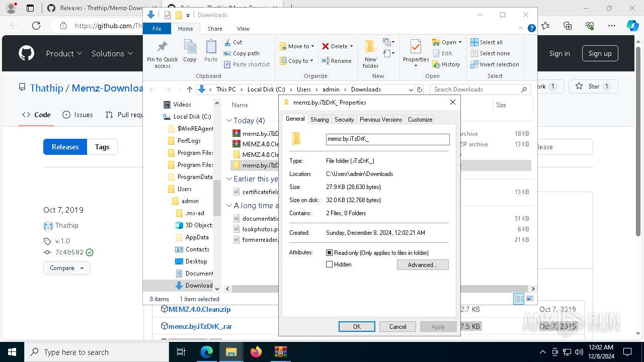
Task: Click Select none in ribbon
Action: coord(491,53)
